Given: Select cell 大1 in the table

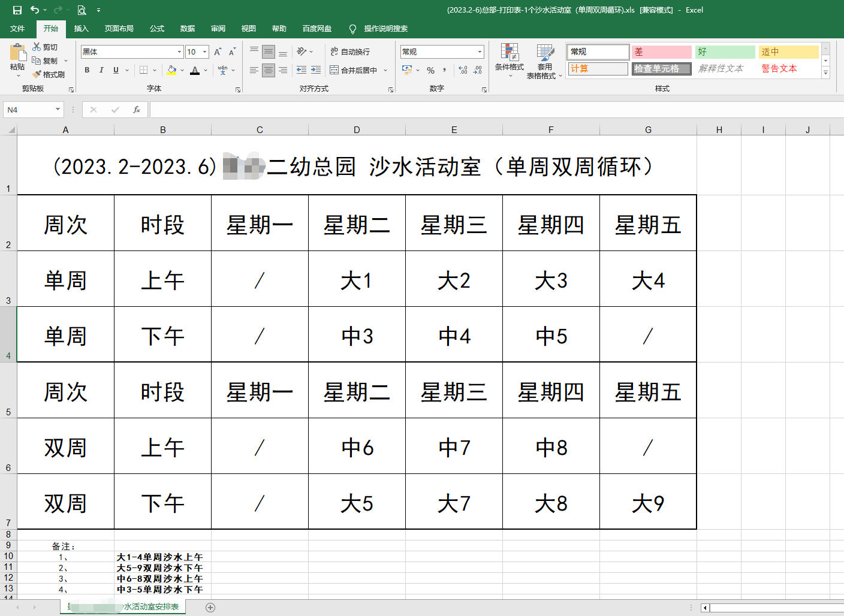Looking at the screenshot, I should [357, 279].
